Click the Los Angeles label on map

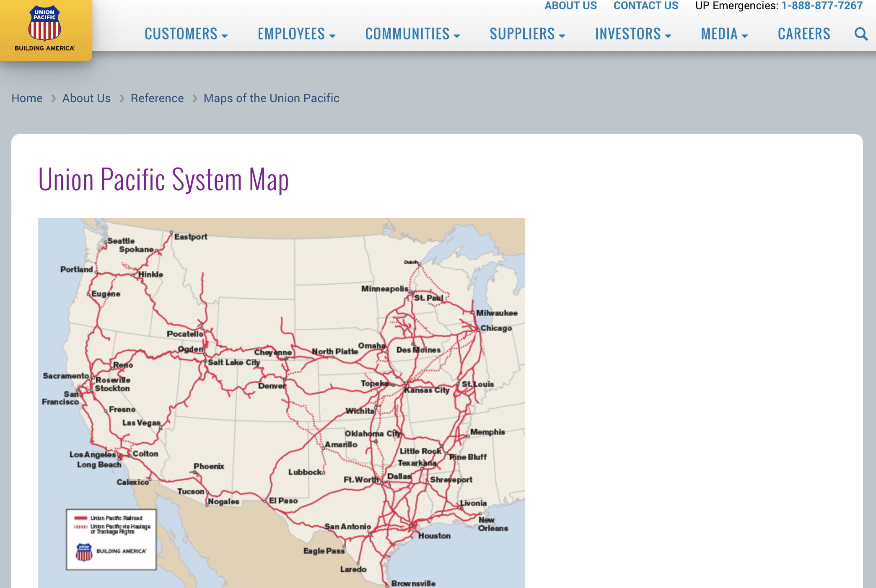93,454
